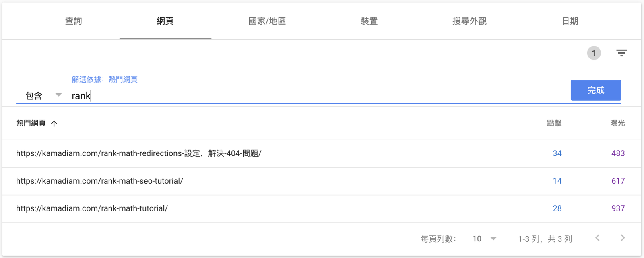The width and height of the screenshot is (644, 258).
Task: Select the kamadiam.com/rank-math-tutorial/ page URL
Action: (92, 208)
